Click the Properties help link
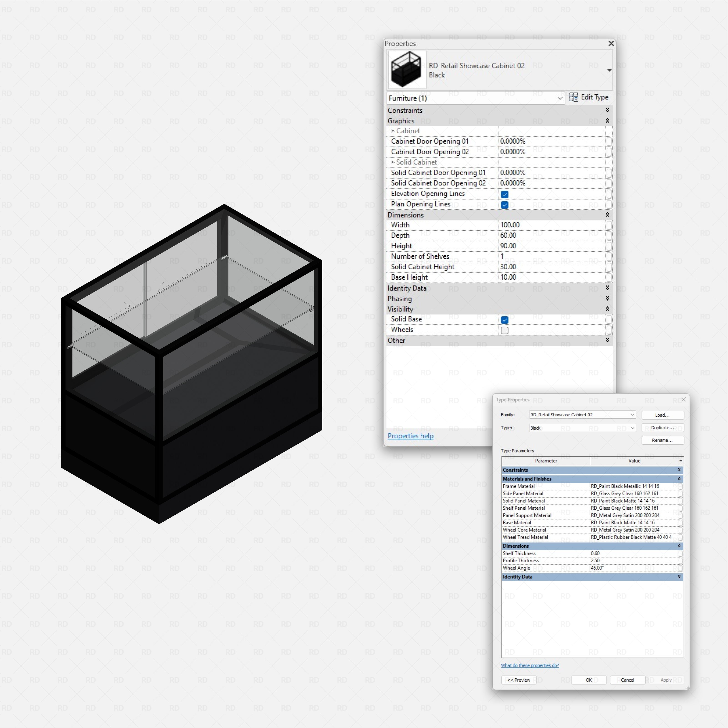This screenshot has height=728, width=728. (410, 436)
